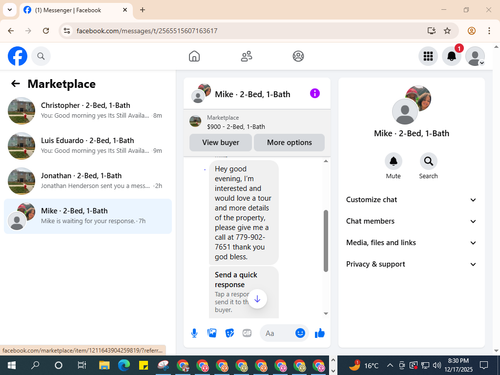The width and height of the screenshot is (500, 375).
Task: Open Christopher 2-Bed, 1-Bath conversation
Action: [x=88, y=111]
